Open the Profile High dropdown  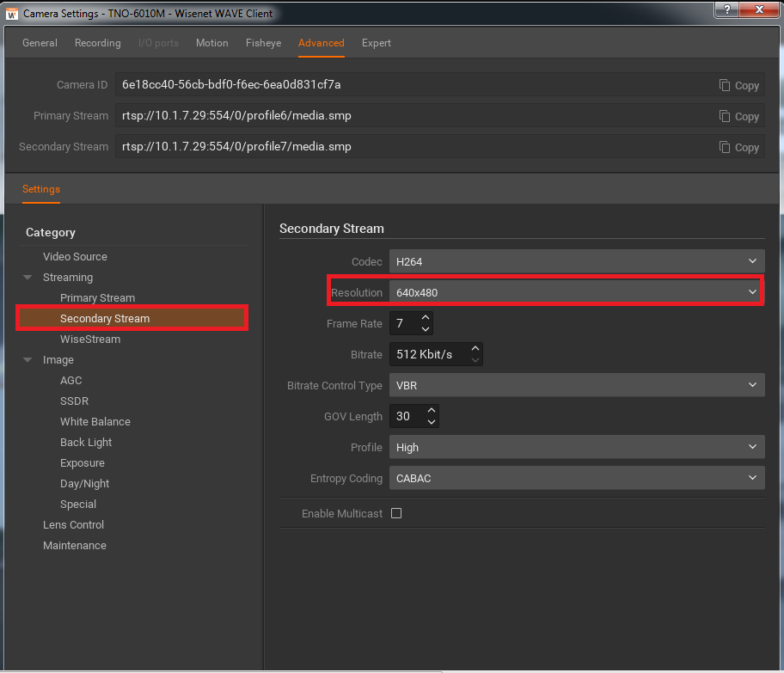577,448
